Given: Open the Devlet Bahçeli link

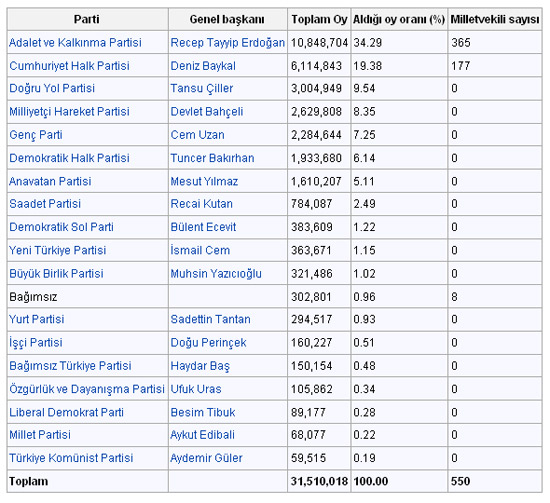Looking at the screenshot, I should (x=207, y=112).
